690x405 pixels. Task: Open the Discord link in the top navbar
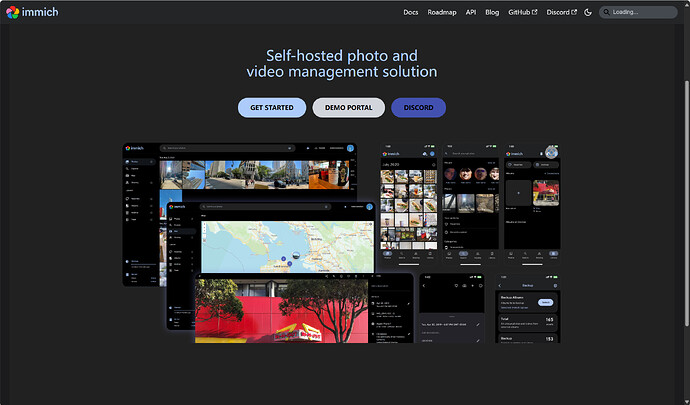click(562, 12)
